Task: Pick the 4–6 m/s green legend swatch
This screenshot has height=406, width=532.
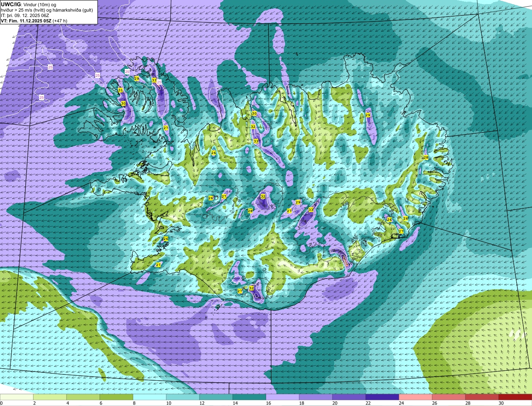Action: (x=83, y=397)
